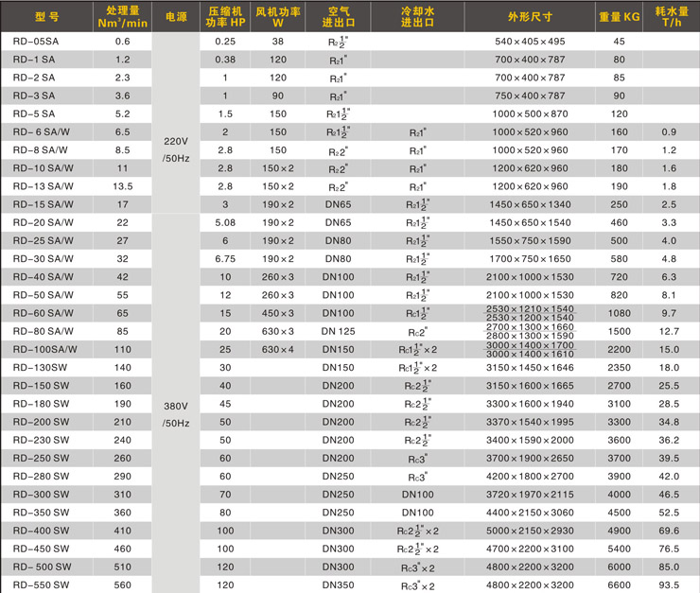700x593 pixels.
Task: Click compressor power value 5.08
Action: [x=225, y=222]
